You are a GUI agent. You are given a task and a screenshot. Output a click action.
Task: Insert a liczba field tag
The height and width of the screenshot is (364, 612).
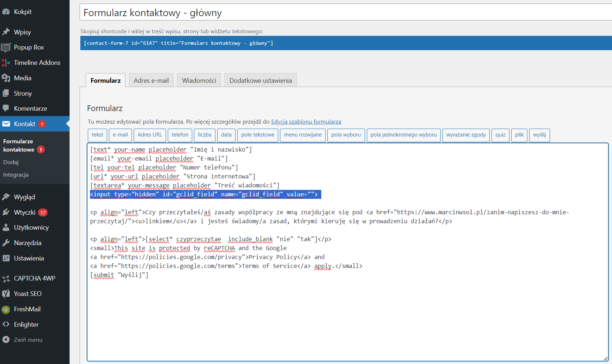click(x=205, y=135)
